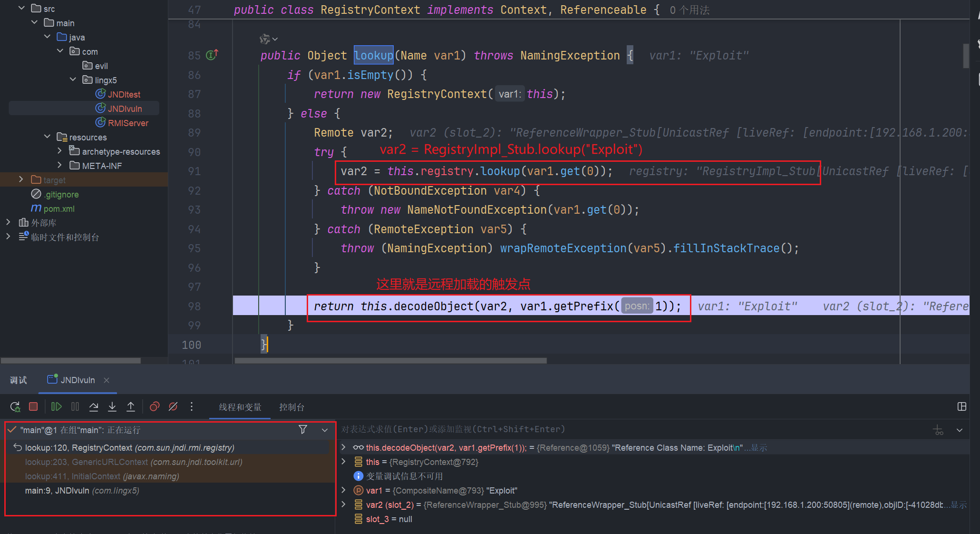Click the main thread running status row
Image resolution: width=980 pixels, height=534 pixels.
80,430
